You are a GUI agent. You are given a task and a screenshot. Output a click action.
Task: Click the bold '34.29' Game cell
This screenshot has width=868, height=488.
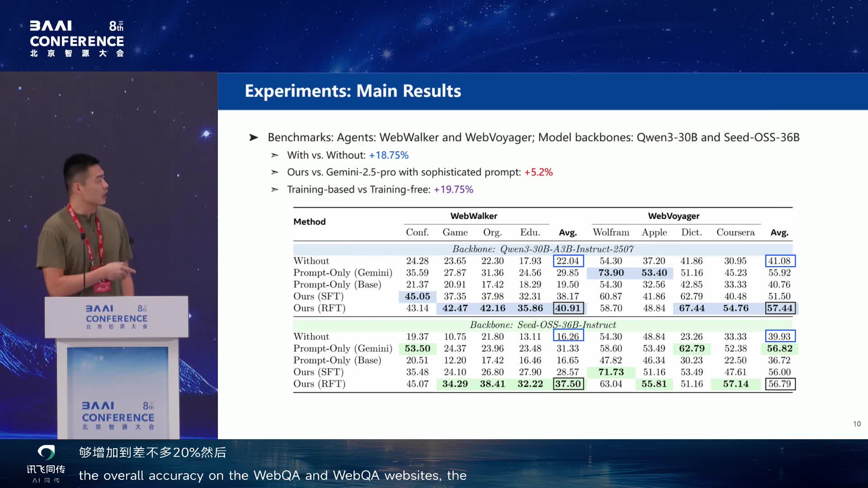[x=455, y=384]
